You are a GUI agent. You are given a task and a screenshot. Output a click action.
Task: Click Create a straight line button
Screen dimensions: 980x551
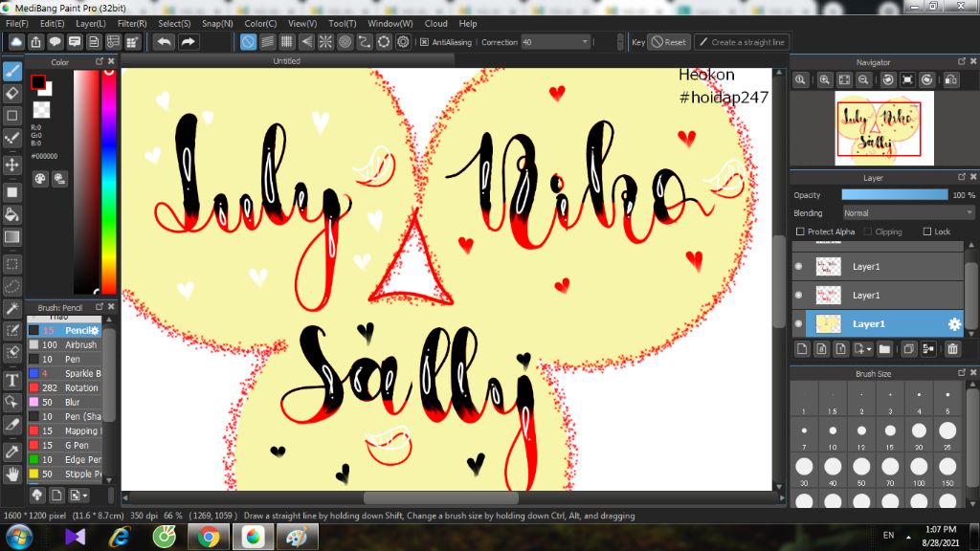pos(742,42)
